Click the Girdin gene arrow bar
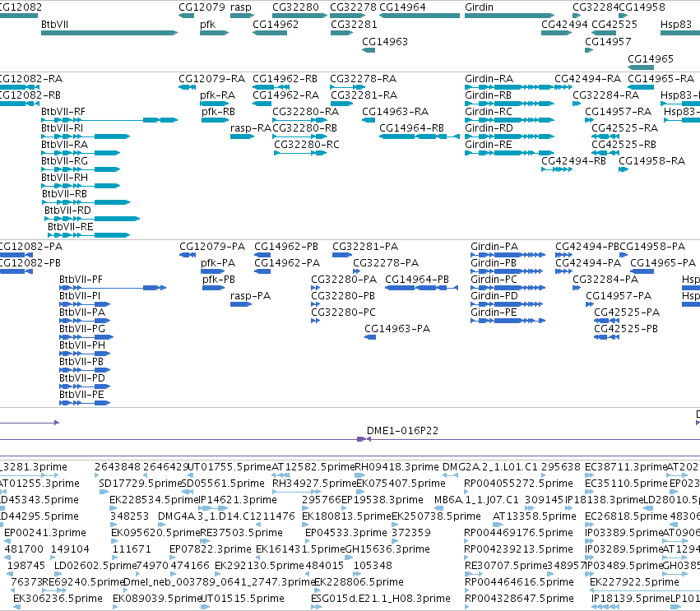The image size is (700, 611). (509, 16)
